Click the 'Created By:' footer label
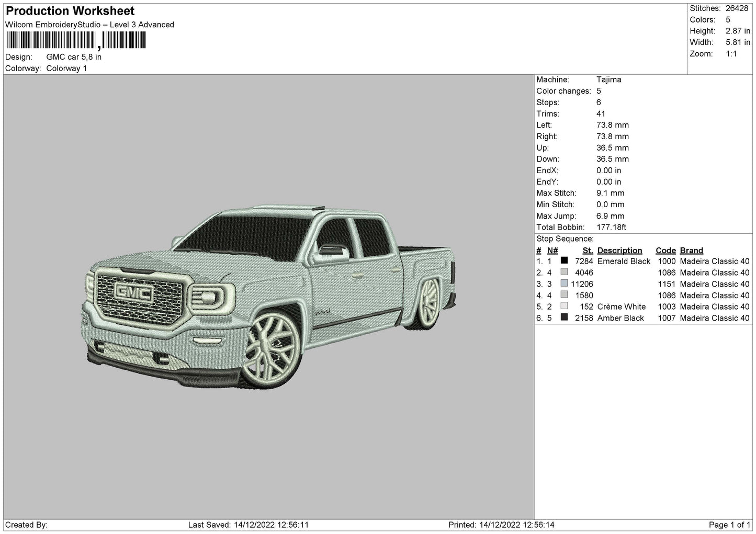 27,525
